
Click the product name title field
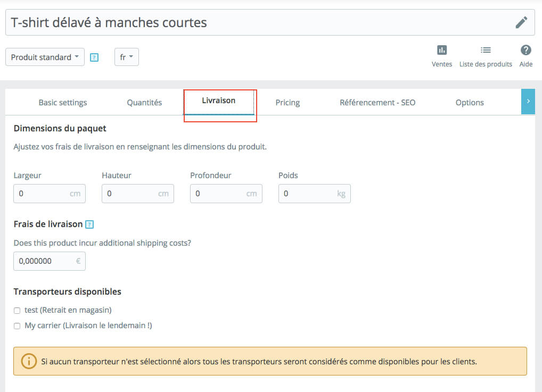point(256,22)
